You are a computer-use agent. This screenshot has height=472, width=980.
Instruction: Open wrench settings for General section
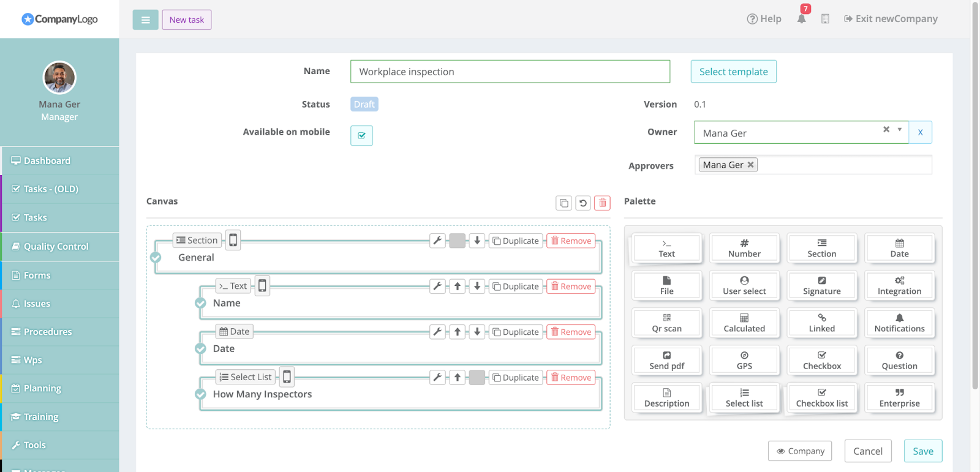(437, 241)
